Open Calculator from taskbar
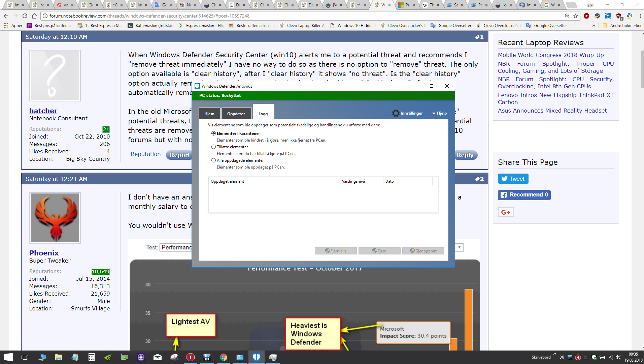Viewport: 644px width, 364px height. pyautogui.click(x=91, y=357)
